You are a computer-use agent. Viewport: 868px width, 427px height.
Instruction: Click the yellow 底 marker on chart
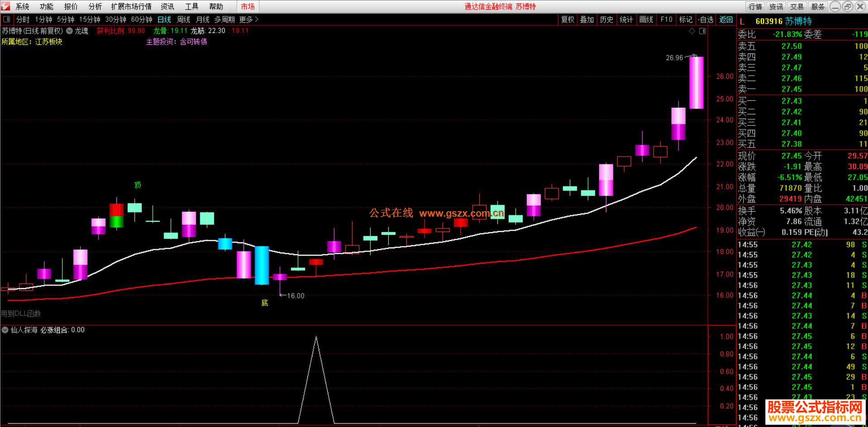tap(265, 303)
